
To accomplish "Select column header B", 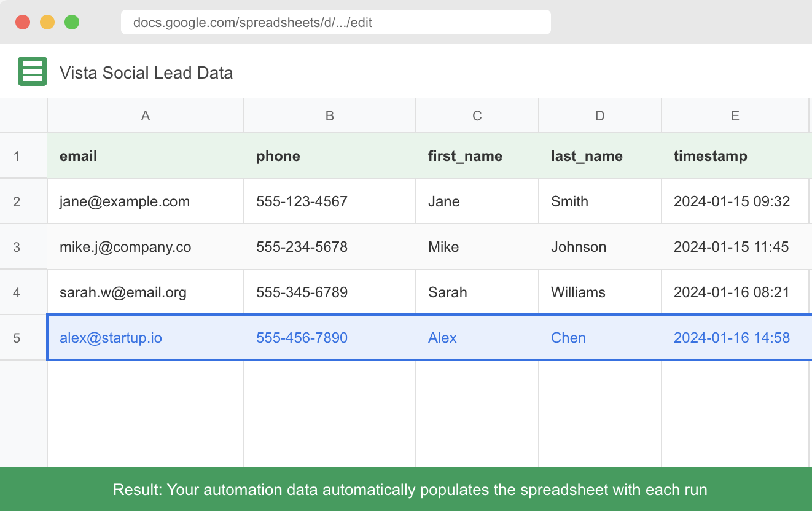I will (x=329, y=115).
